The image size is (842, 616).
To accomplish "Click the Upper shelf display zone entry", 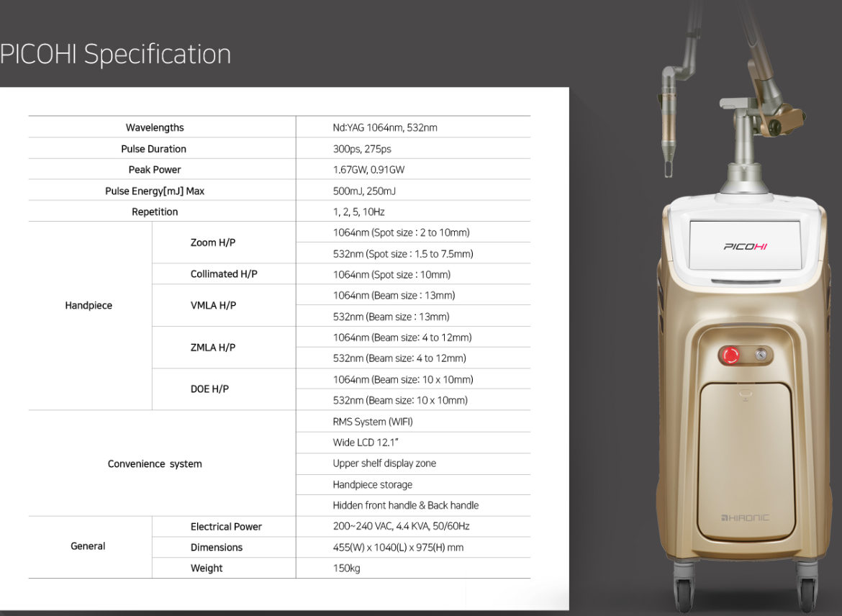I will (384, 463).
